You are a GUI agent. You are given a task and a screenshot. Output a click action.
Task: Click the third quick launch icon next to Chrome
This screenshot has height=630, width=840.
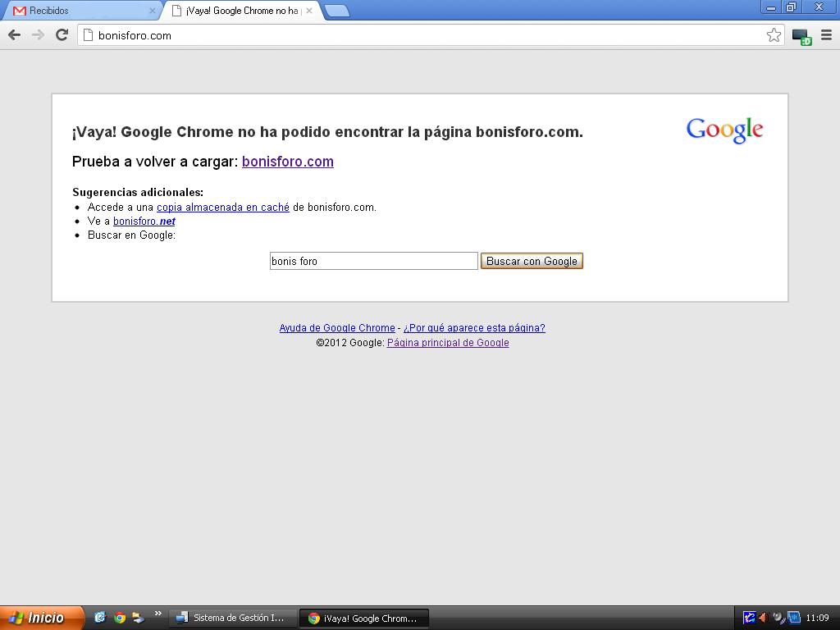point(139,618)
